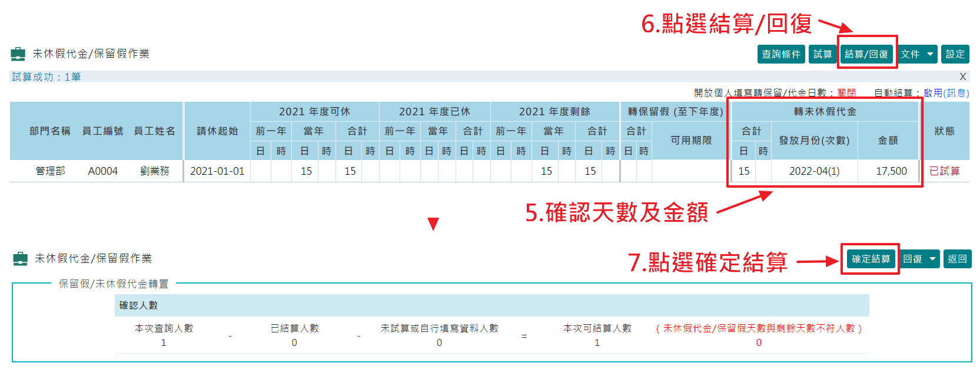
Task: Click the 2021 年度已休 header
Action: click(x=434, y=112)
